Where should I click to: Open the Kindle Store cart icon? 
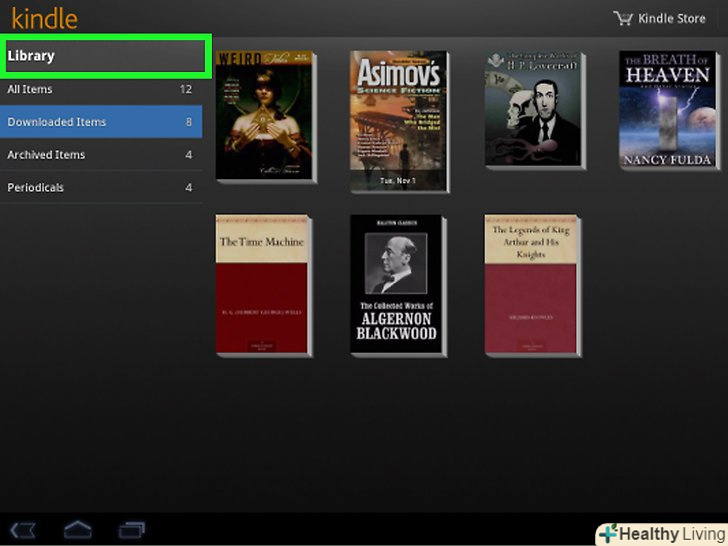pyautogui.click(x=623, y=18)
